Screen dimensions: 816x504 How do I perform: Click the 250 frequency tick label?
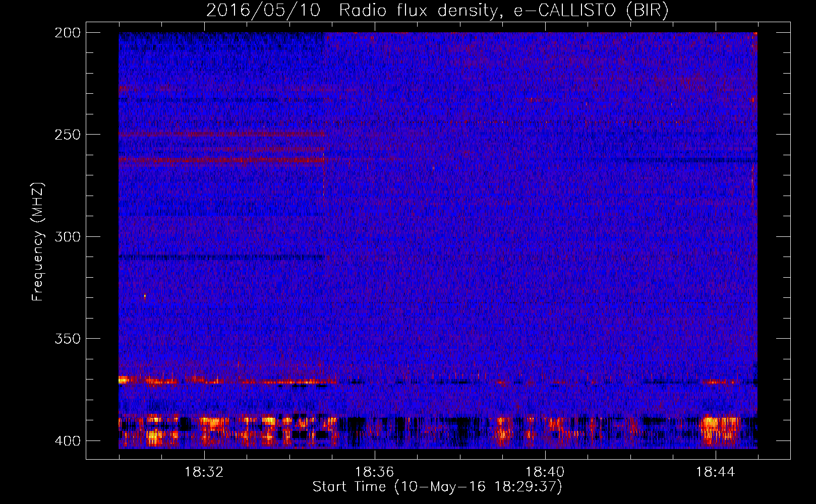68,135
